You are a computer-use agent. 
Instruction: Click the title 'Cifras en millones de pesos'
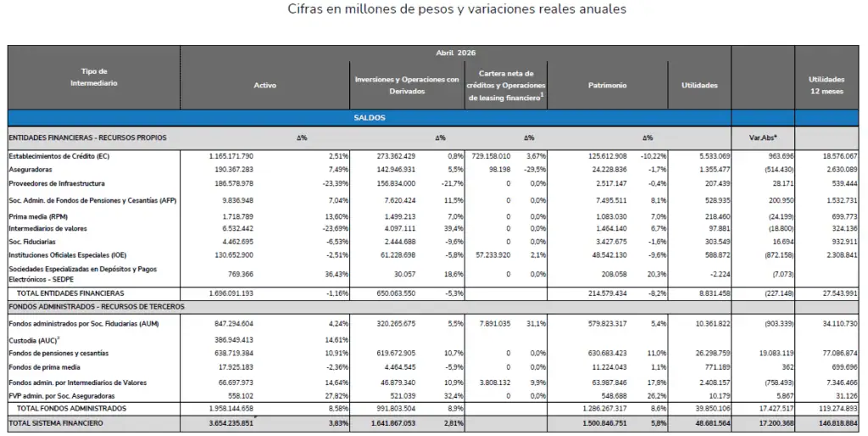tap(457, 9)
